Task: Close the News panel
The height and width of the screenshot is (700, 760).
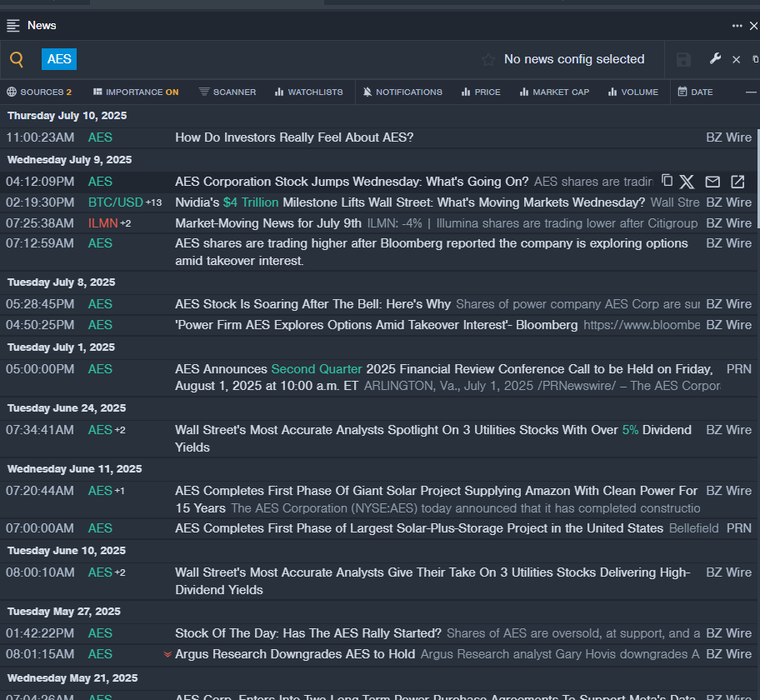Action: 753,26
